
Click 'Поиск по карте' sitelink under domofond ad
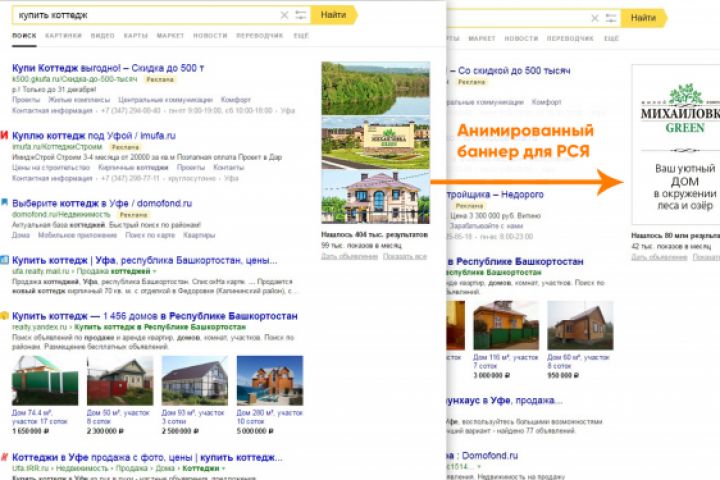tap(150, 235)
